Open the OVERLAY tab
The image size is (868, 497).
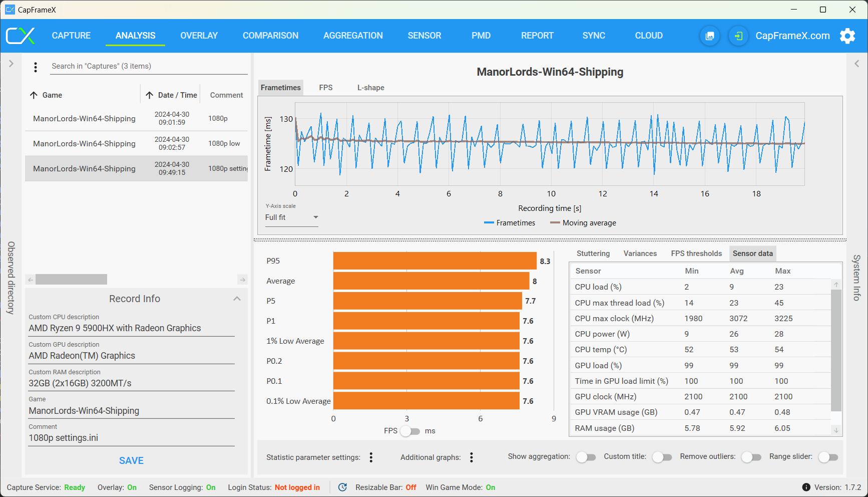pos(199,36)
